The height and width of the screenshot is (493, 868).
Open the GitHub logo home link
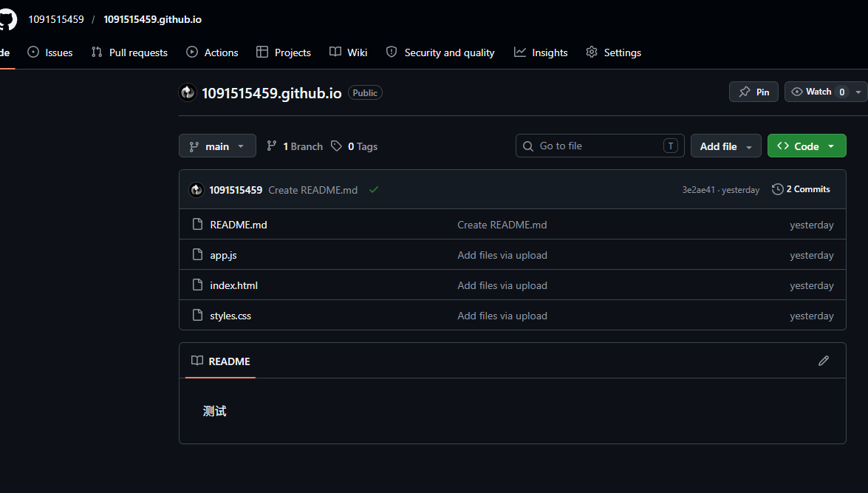(x=7, y=19)
